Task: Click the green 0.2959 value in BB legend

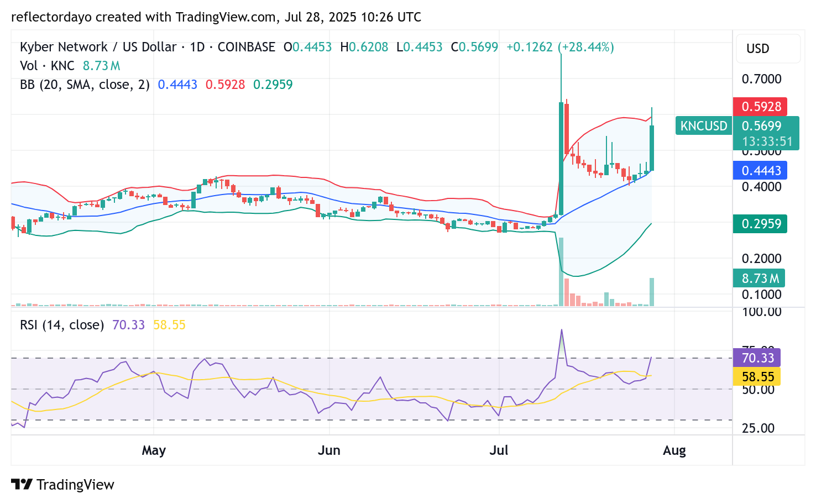Action: pos(273,85)
